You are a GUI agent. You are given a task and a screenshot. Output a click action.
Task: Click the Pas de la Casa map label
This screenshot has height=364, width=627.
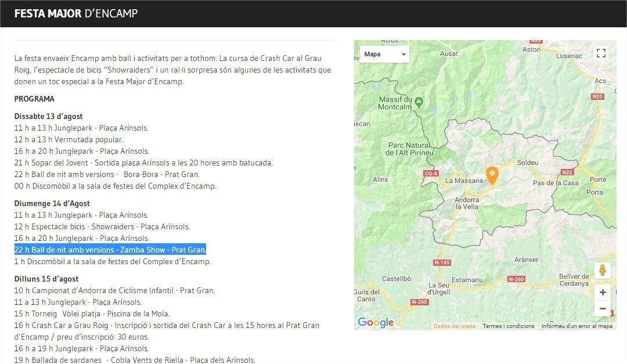tap(556, 183)
